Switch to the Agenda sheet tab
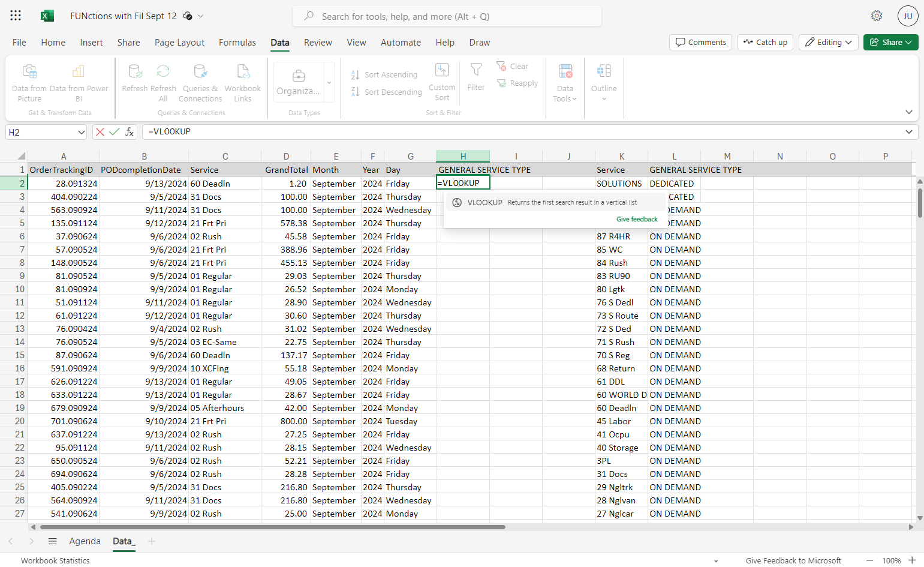This screenshot has width=924, height=567. click(x=85, y=541)
